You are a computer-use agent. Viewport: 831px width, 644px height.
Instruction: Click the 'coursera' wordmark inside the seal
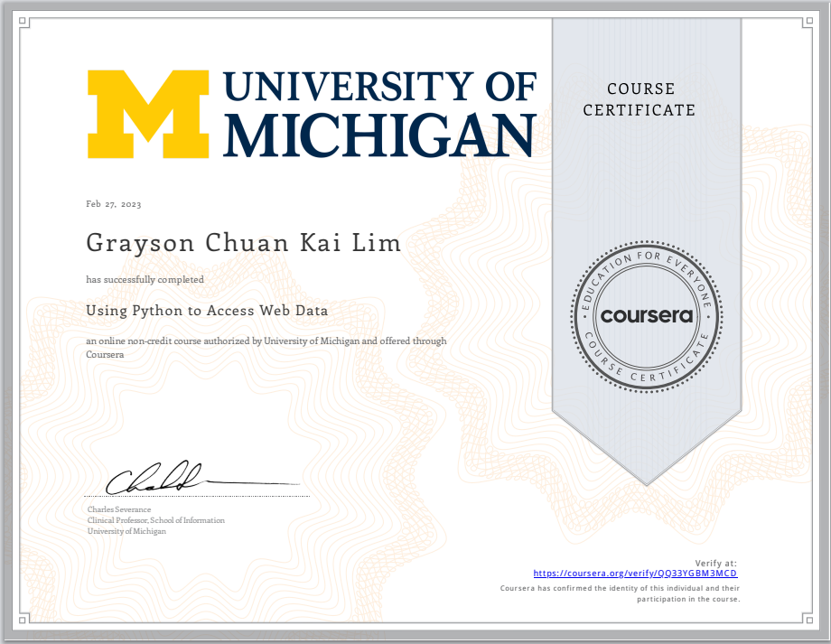tap(647, 316)
